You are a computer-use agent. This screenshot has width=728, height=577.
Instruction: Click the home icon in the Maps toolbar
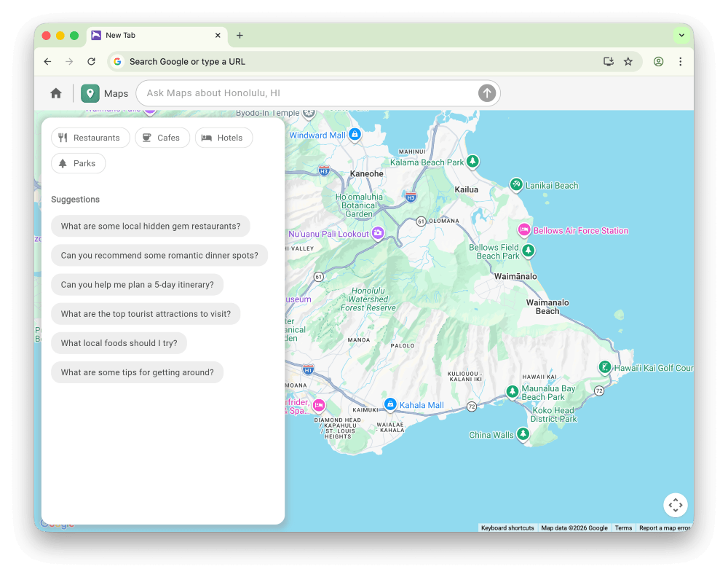pos(56,93)
